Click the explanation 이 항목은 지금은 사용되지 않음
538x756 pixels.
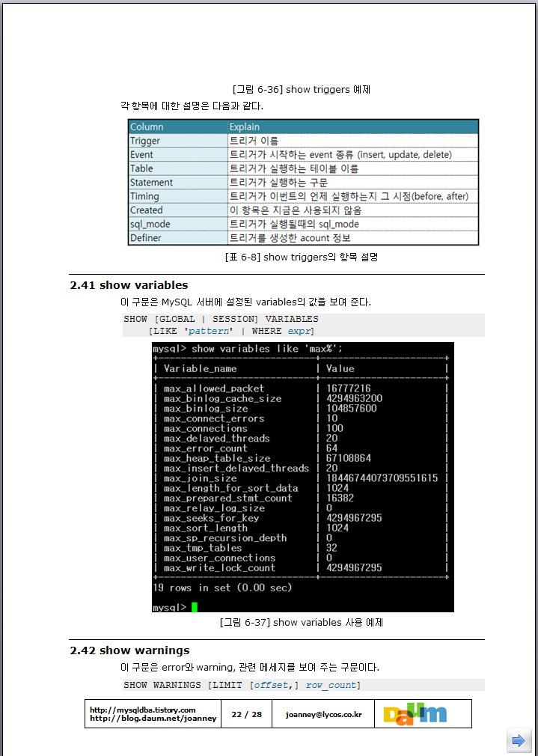[x=296, y=210]
